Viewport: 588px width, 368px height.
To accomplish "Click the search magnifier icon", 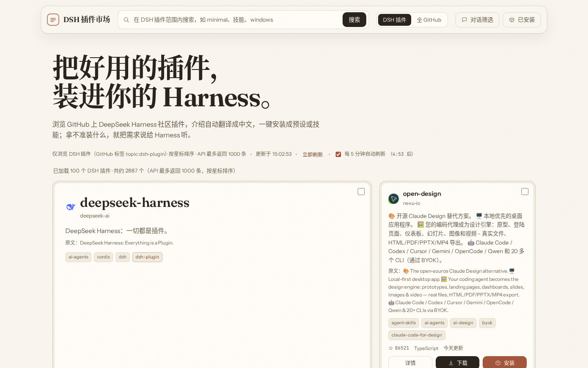I will [x=126, y=20].
